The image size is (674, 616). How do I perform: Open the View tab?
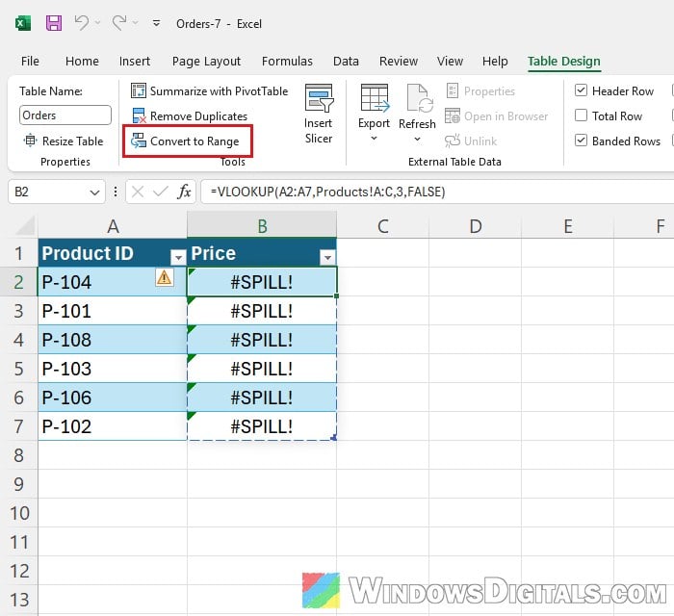point(450,62)
